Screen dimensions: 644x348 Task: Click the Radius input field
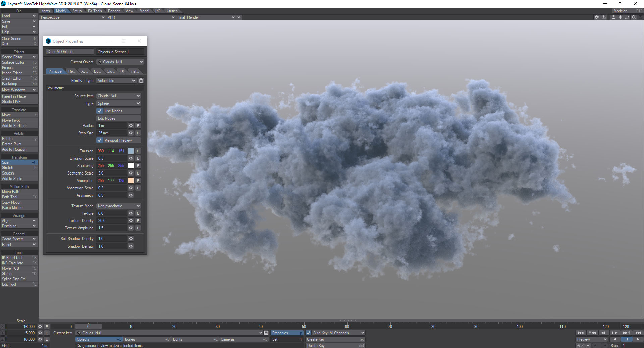click(112, 126)
